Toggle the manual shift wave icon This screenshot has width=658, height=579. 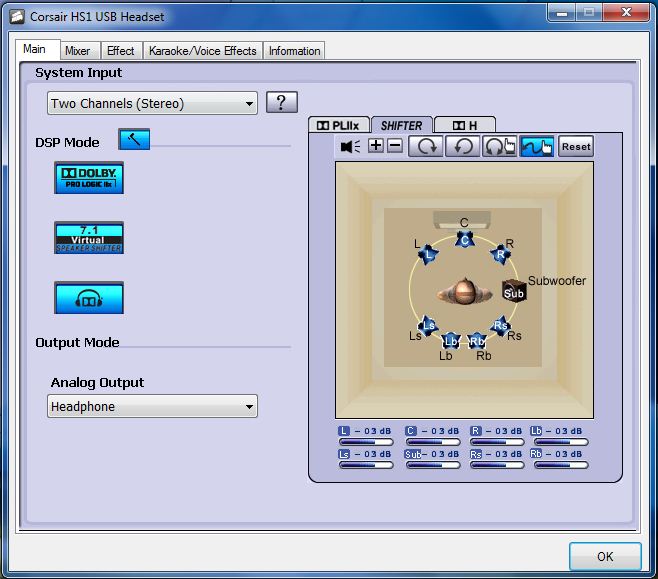click(x=537, y=146)
